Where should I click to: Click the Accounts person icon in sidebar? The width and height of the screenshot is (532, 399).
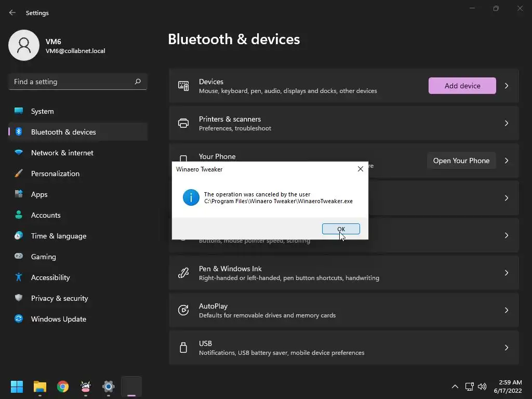coord(19,215)
